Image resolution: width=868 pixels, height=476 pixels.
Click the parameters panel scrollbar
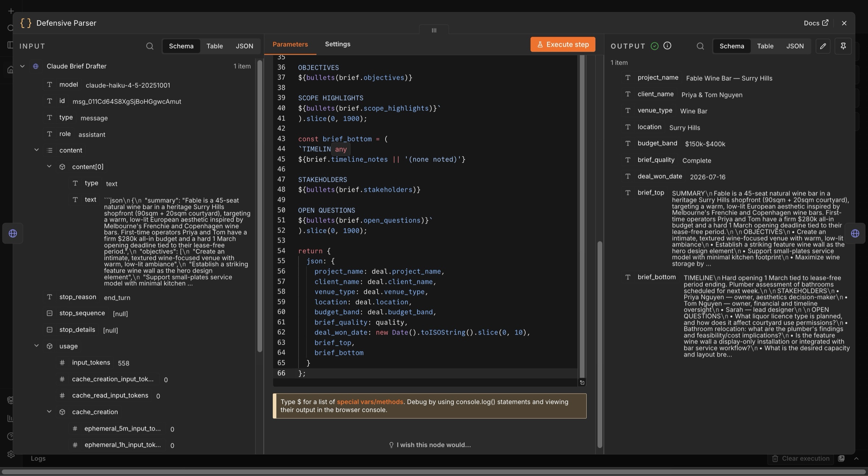[600, 344]
